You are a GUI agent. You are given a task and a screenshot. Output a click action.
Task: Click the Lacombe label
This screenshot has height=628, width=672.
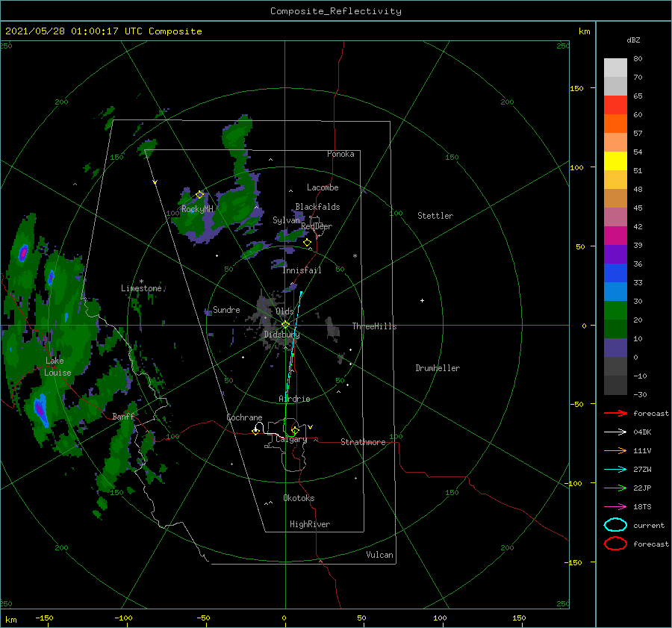(x=323, y=187)
